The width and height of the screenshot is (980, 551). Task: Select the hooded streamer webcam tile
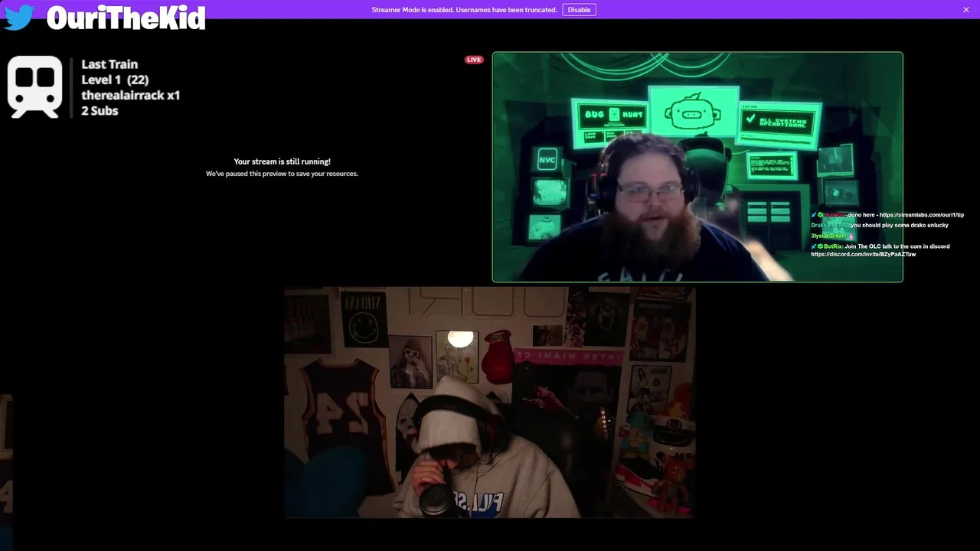click(489, 403)
